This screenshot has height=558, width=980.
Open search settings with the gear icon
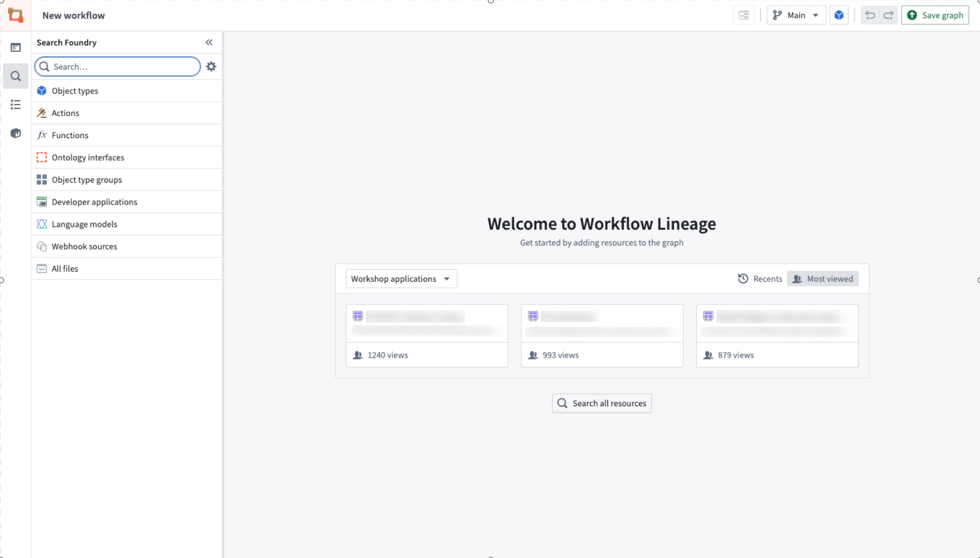coord(211,66)
